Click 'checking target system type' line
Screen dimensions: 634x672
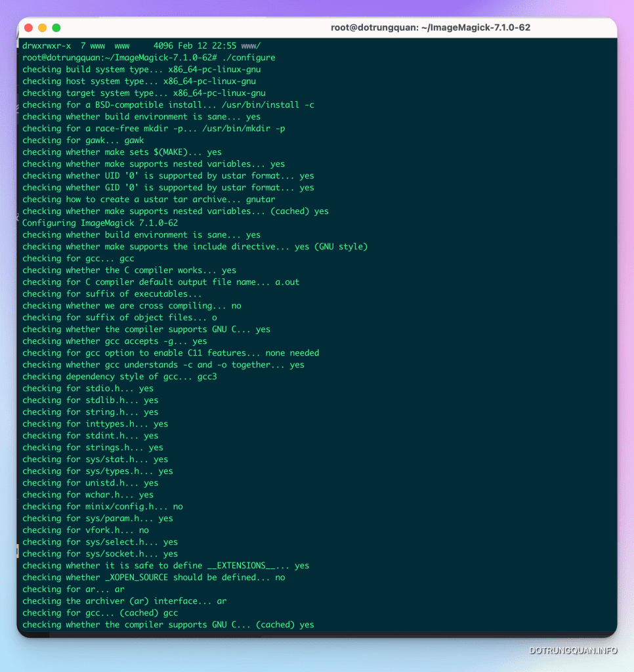click(x=144, y=93)
